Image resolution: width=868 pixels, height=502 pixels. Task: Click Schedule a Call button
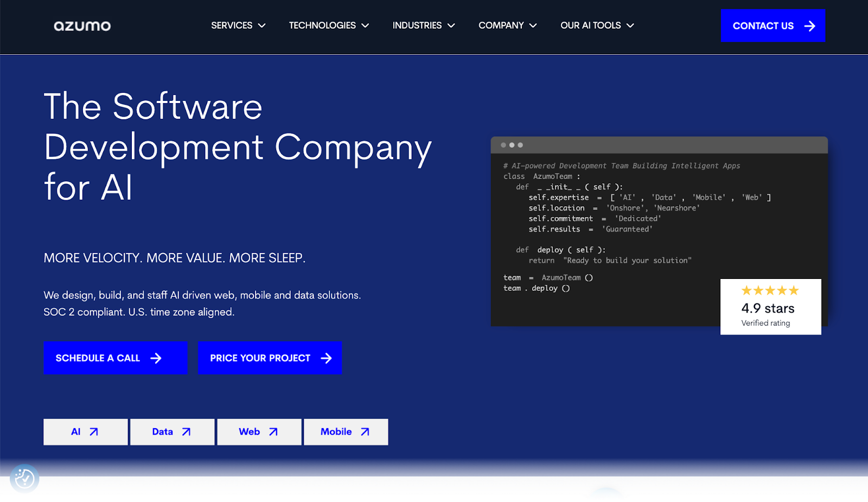tap(116, 358)
